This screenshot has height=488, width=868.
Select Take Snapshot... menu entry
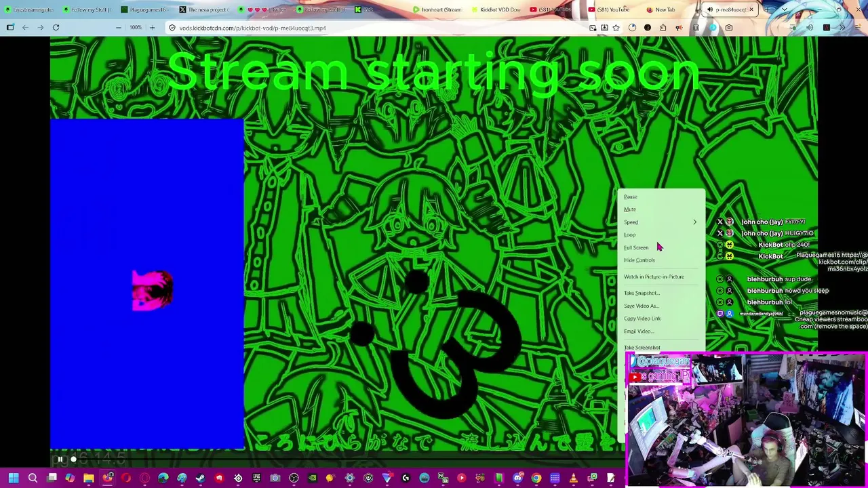click(x=642, y=293)
